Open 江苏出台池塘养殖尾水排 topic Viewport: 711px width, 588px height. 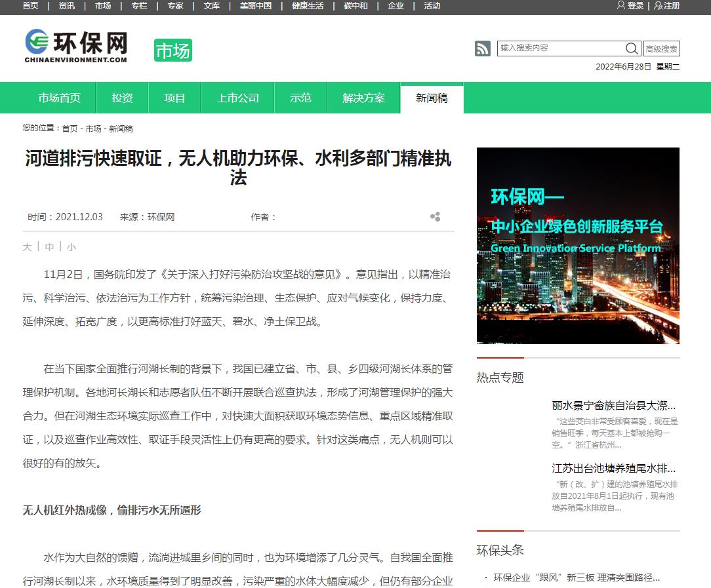pyautogui.click(x=613, y=468)
